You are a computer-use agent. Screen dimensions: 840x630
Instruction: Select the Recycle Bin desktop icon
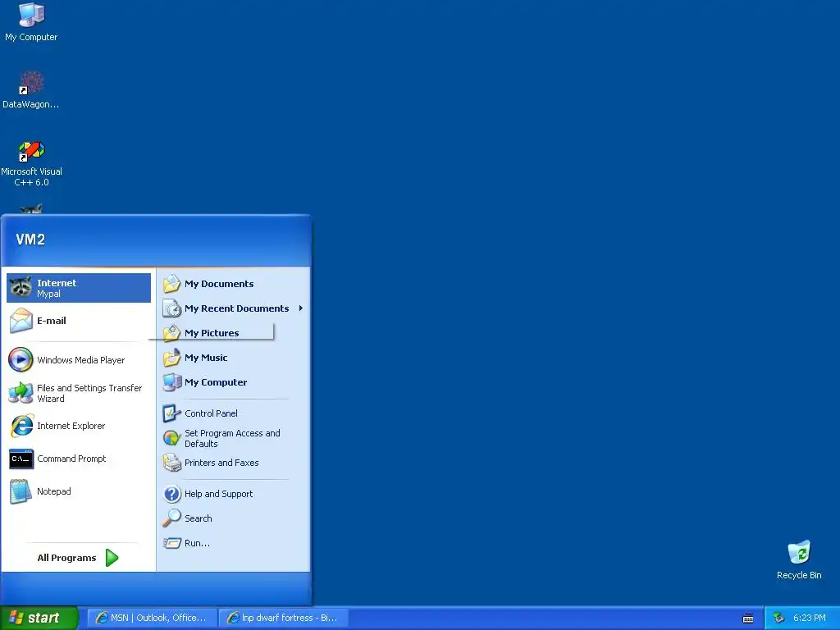pos(799,554)
